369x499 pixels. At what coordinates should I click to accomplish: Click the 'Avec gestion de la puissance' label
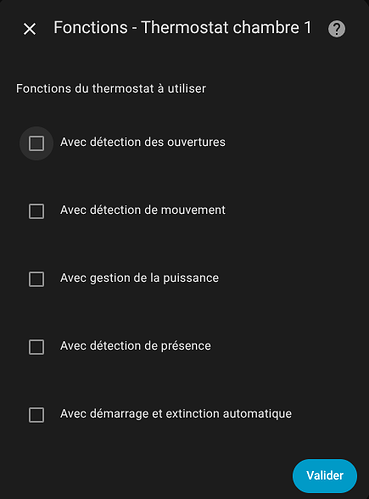(139, 278)
